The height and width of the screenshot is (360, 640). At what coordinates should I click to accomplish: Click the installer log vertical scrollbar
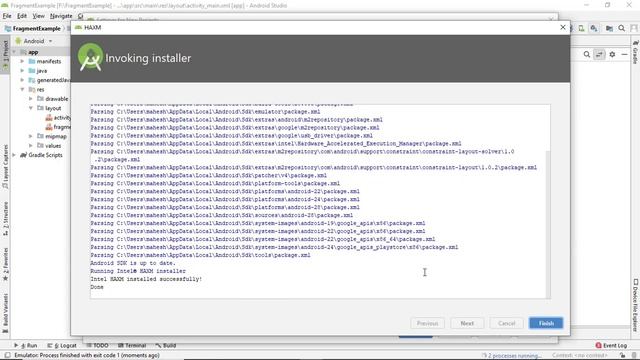click(548, 224)
